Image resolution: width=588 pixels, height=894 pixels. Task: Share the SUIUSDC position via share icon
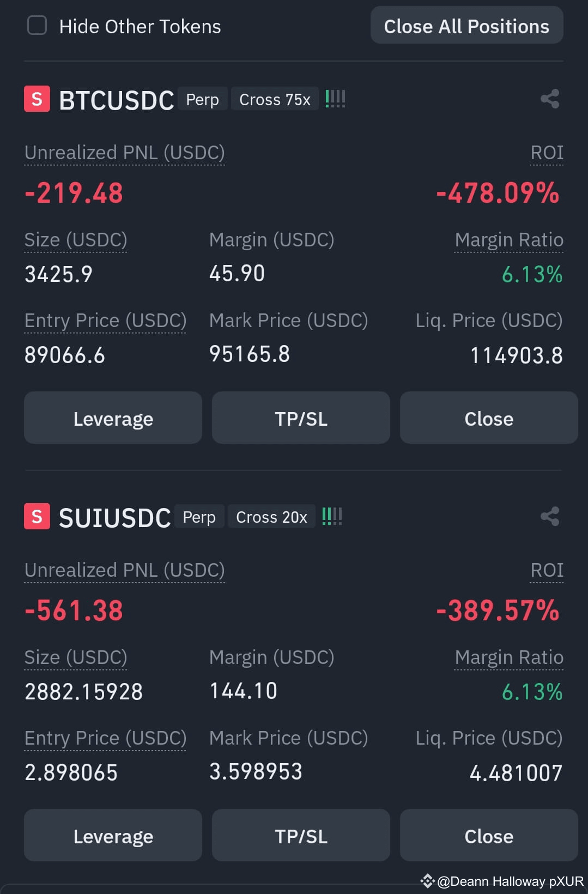(x=550, y=517)
